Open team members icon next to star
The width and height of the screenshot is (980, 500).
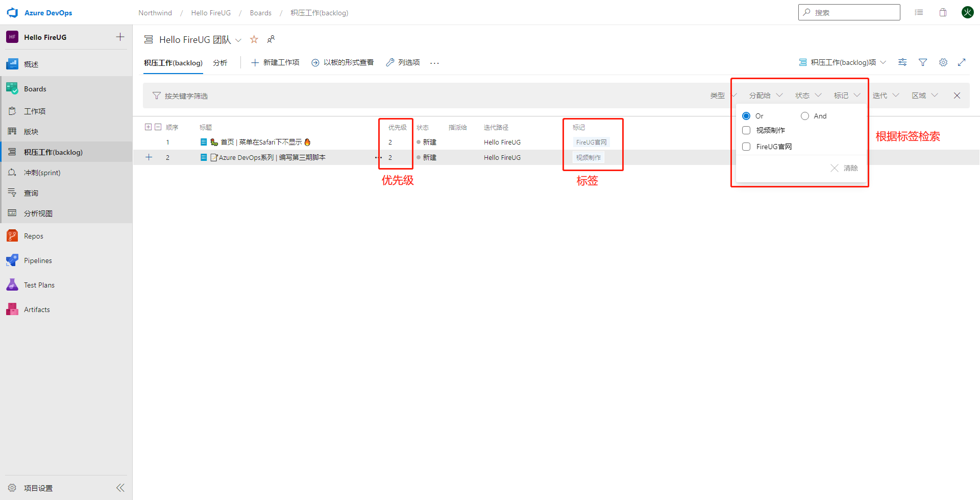pyautogui.click(x=271, y=39)
